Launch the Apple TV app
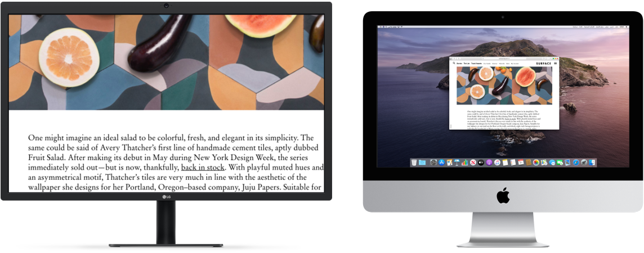Screen dimensions: 644x253 (x=481, y=162)
